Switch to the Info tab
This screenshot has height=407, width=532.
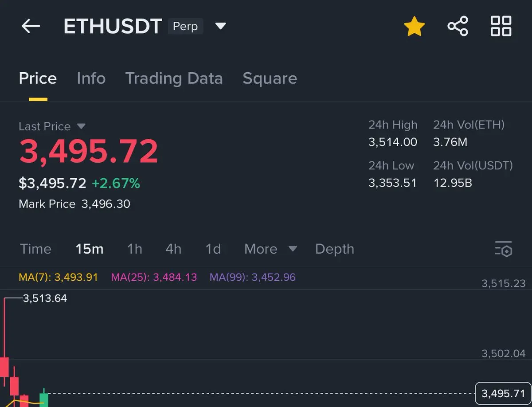[x=91, y=78]
